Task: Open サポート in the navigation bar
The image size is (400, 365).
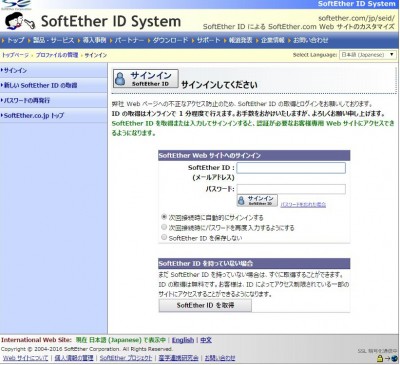Action: point(208,40)
